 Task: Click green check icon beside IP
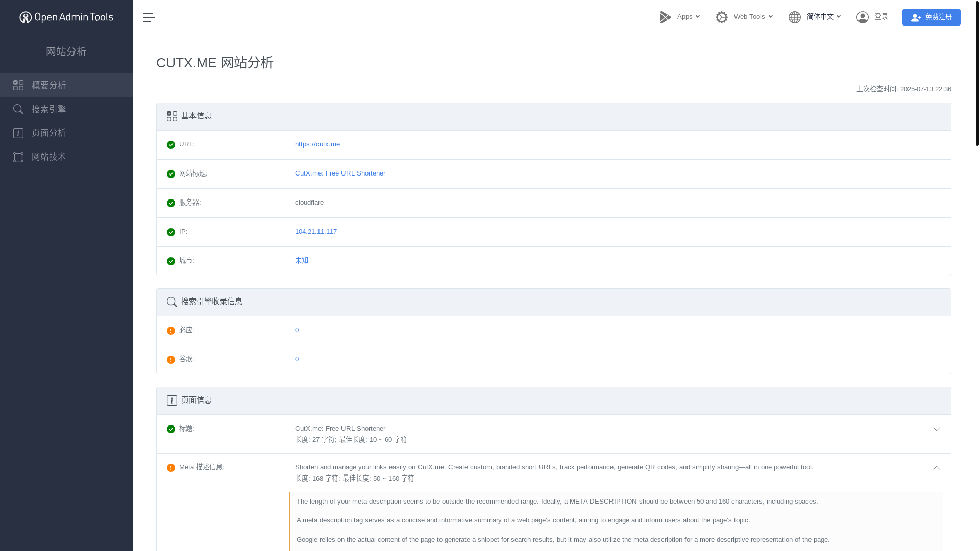[171, 232]
